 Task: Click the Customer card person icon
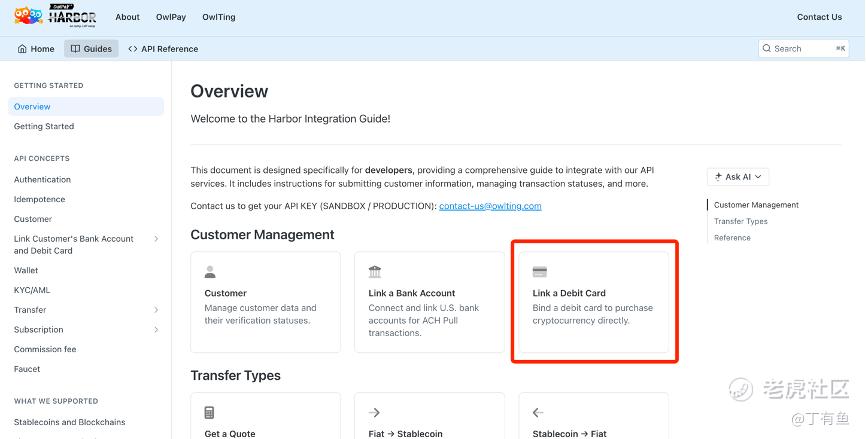[210, 272]
